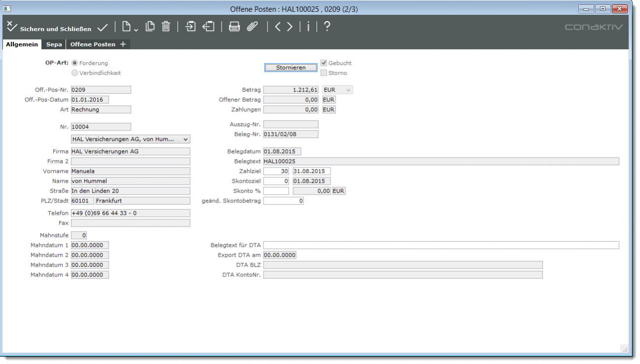
Task: Click the Mahndatum 4 field
Action: click(x=90, y=275)
